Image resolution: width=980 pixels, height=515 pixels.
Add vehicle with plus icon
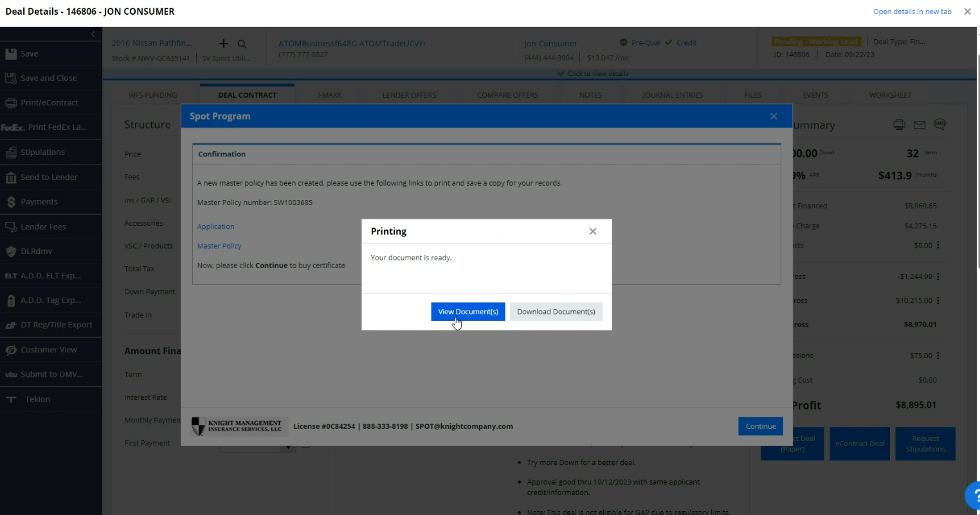click(x=224, y=44)
